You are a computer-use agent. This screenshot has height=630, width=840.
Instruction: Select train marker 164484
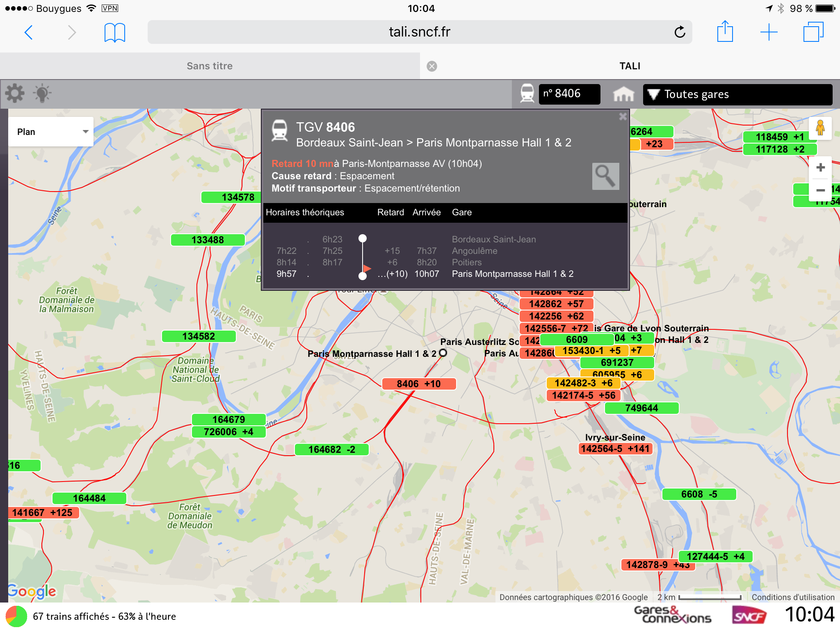click(x=89, y=498)
